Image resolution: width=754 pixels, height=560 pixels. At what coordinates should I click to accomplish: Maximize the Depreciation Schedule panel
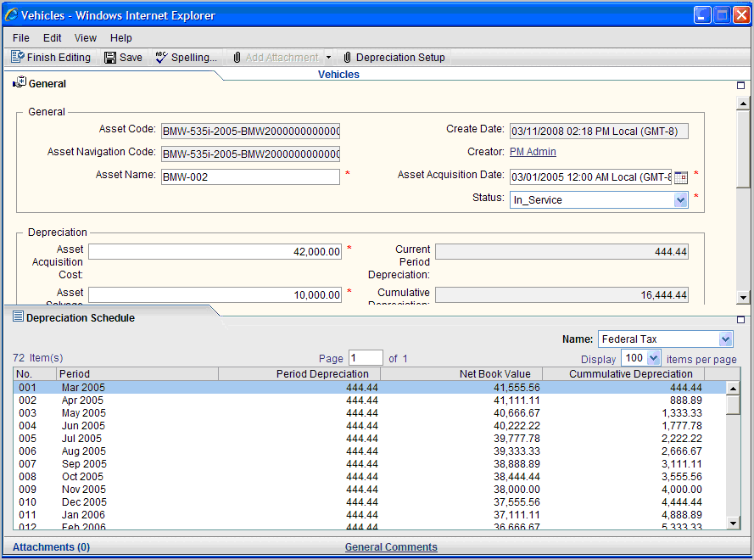click(740, 320)
